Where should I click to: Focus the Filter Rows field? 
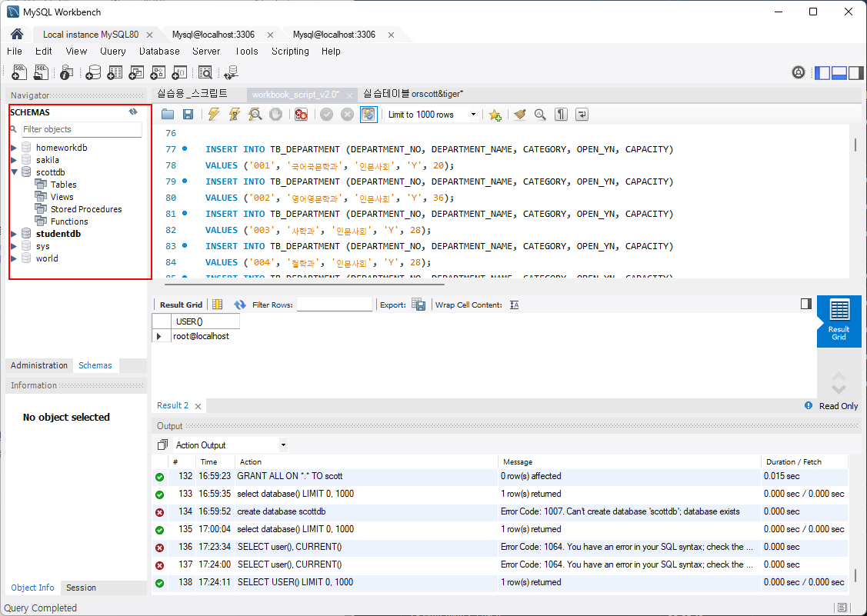point(335,304)
